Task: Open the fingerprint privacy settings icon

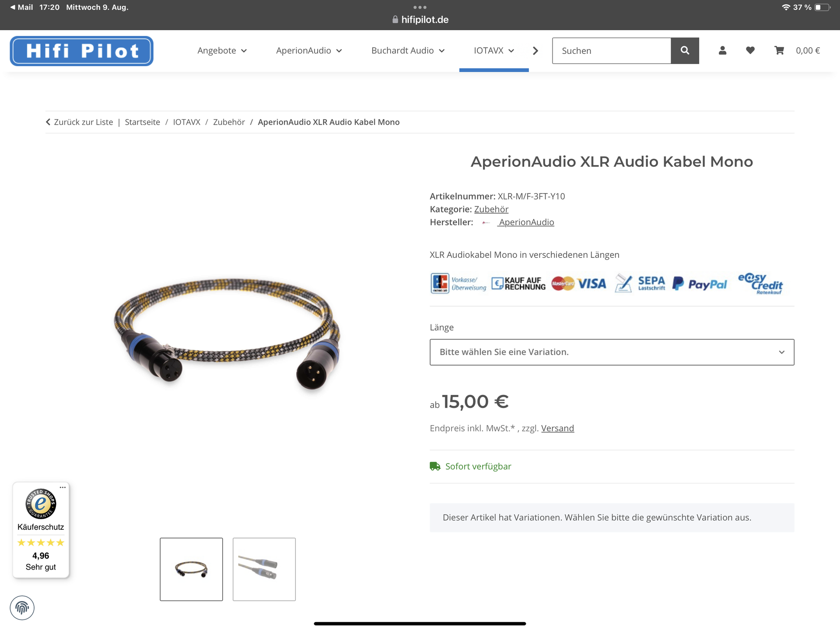Action: (22, 608)
